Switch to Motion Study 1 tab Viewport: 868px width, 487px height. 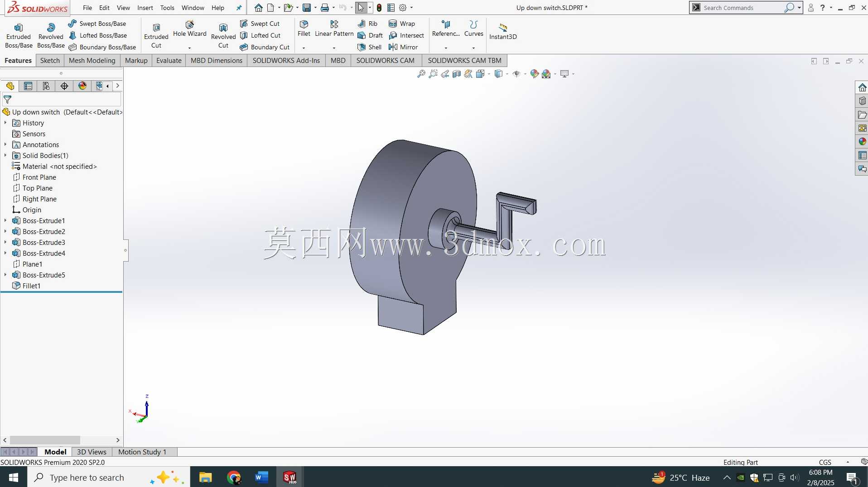pyautogui.click(x=142, y=452)
